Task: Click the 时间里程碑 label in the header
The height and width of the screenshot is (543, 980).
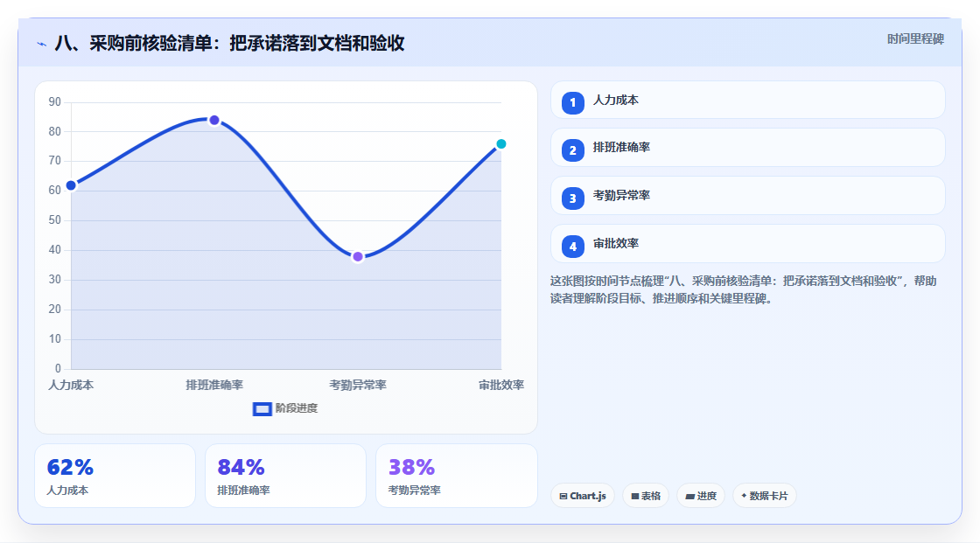Action: point(915,38)
